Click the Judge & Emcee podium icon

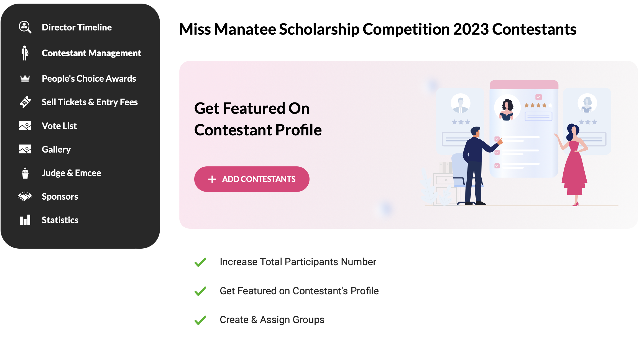pos(25,173)
